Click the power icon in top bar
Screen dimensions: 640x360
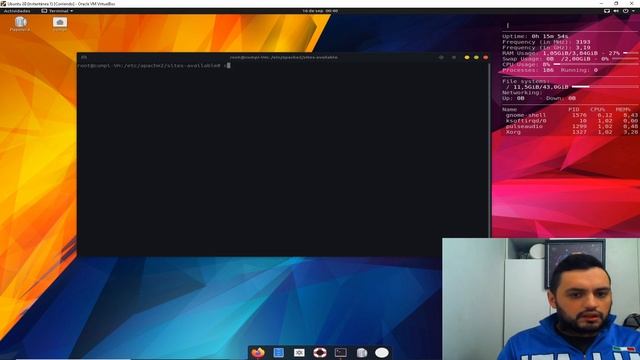tap(625, 11)
